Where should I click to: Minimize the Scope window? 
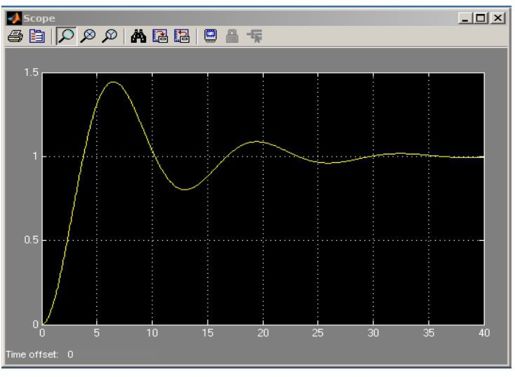click(465, 18)
